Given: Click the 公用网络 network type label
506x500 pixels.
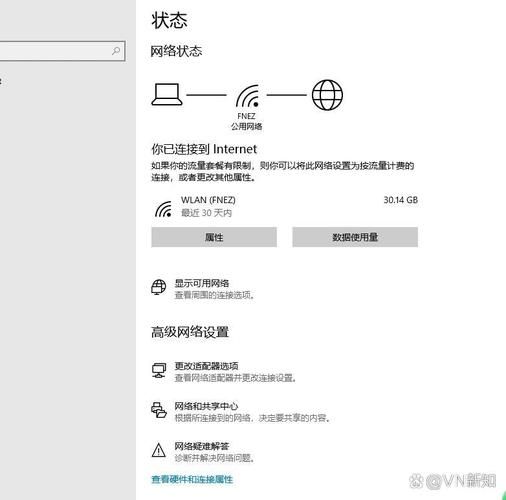Looking at the screenshot, I should click(x=247, y=126).
